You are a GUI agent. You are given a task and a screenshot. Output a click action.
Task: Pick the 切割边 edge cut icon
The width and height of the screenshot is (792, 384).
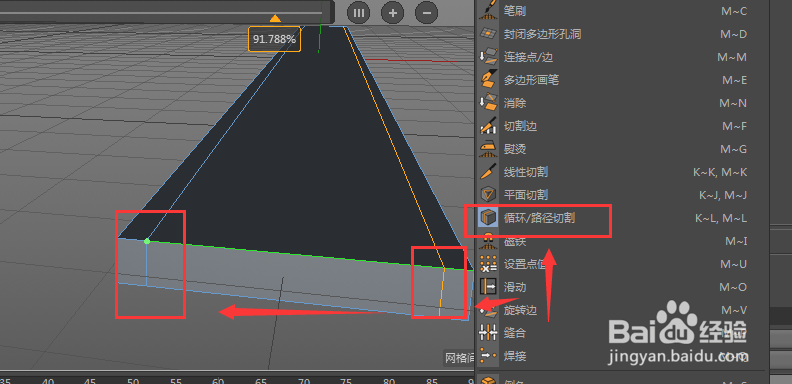487,126
